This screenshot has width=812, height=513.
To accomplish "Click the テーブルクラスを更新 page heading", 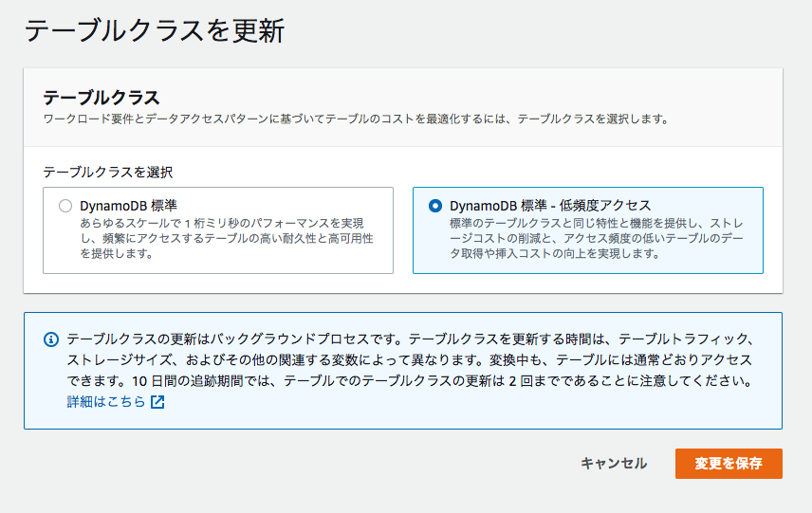I will pyautogui.click(x=155, y=30).
